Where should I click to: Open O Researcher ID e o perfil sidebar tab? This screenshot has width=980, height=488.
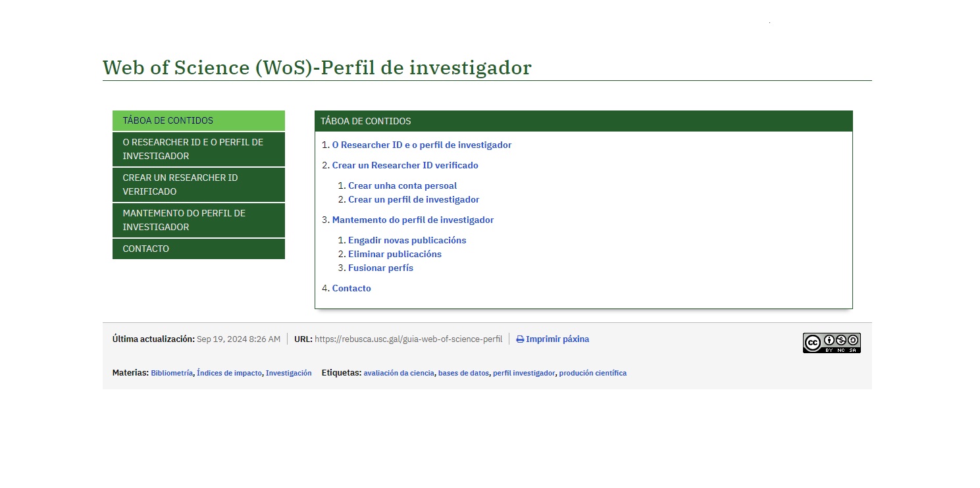[x=198, y=149]
